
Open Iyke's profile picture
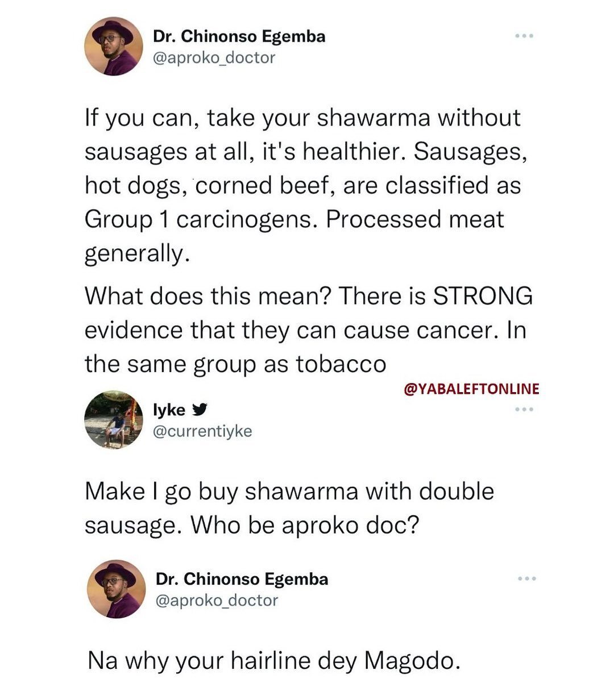click(x=113, y=420)
